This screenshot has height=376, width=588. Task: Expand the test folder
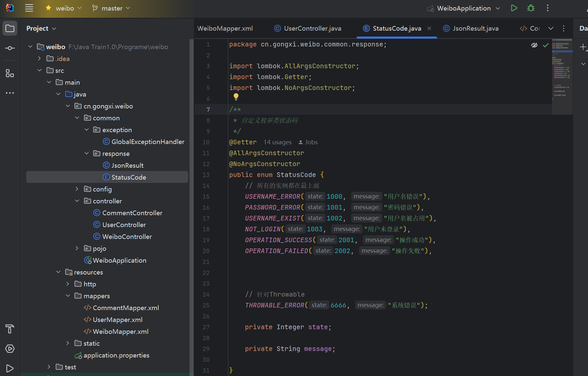[x=49, y=367]
